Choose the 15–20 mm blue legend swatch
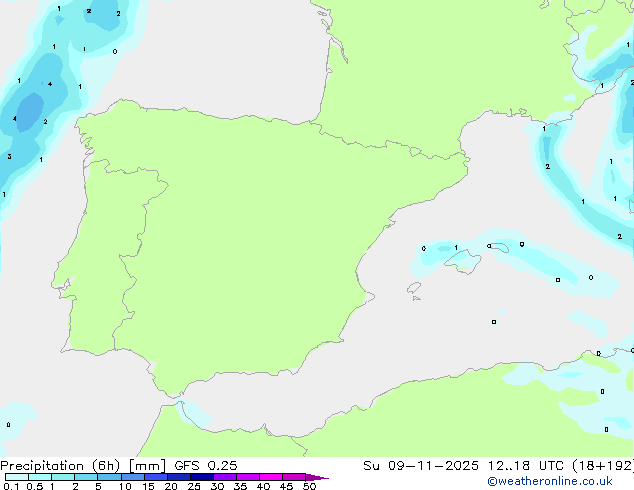 click(155, 477)
